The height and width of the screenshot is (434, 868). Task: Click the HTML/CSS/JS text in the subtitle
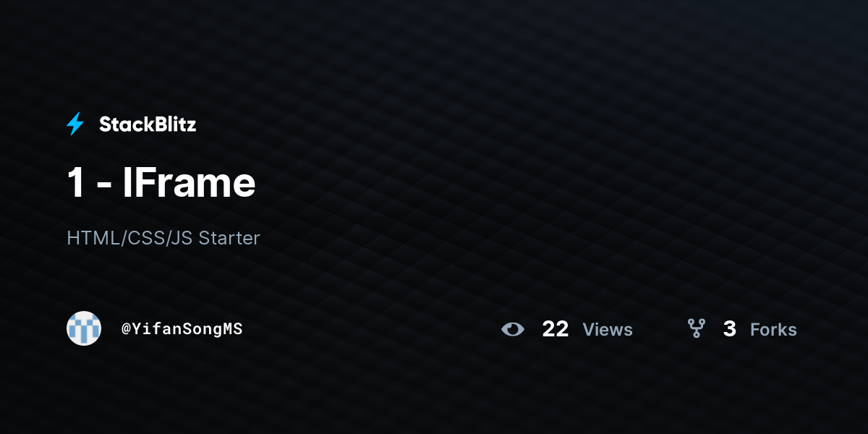[129, 238]
